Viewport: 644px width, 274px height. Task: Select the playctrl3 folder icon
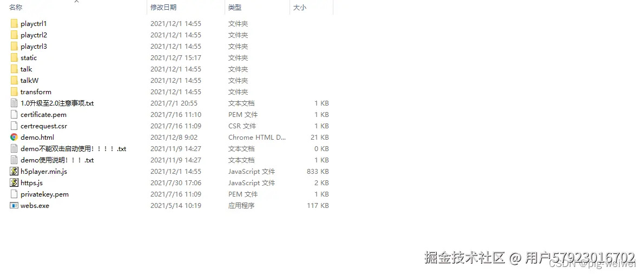(x=14, y=47)
